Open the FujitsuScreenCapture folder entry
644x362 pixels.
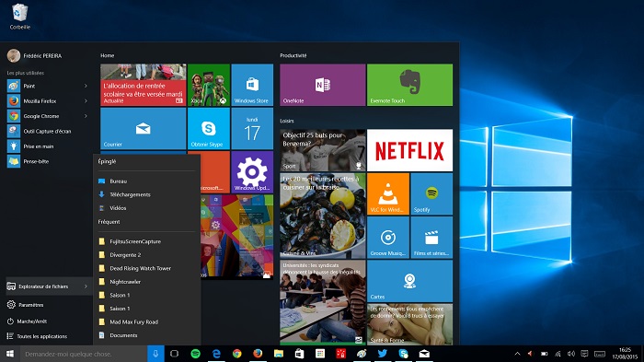146,241
